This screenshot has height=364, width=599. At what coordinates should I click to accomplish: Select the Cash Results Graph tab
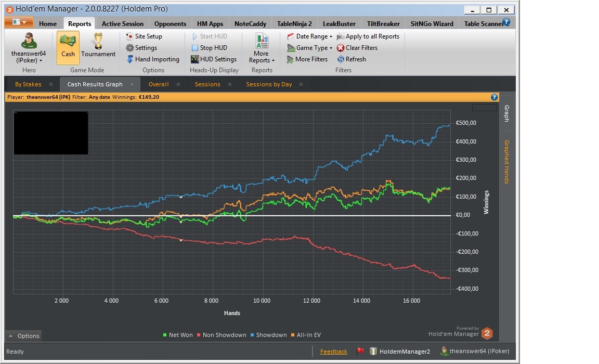95,84
